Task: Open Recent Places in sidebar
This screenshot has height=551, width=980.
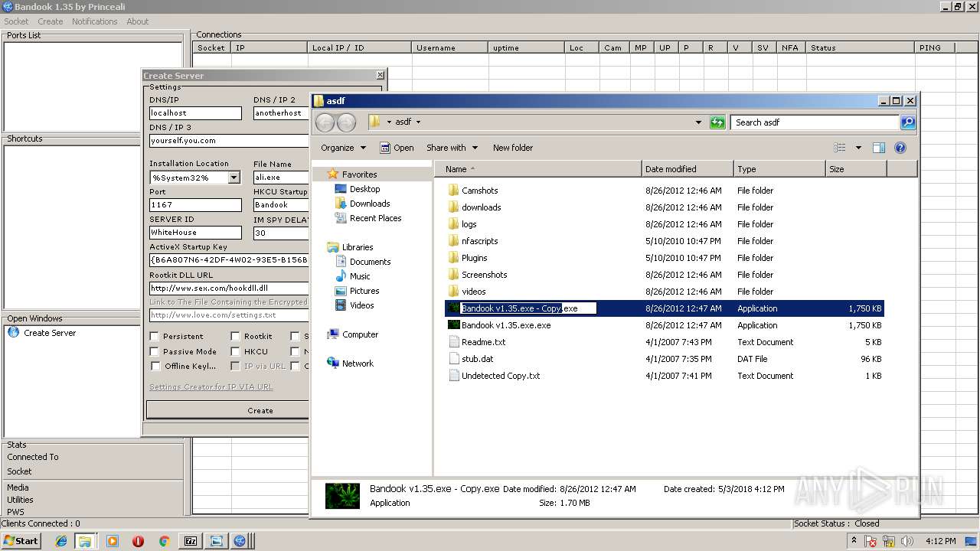Action: click(x=368, y=218)
